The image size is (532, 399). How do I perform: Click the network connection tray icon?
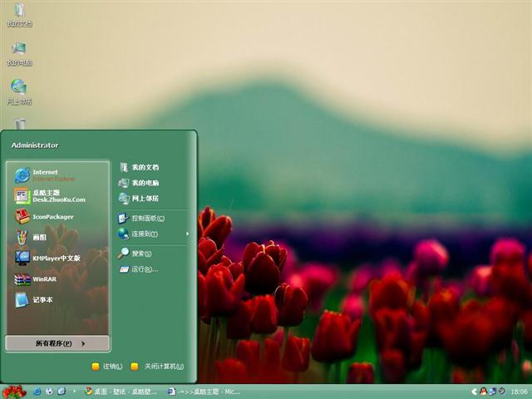(x=492, y=392)
